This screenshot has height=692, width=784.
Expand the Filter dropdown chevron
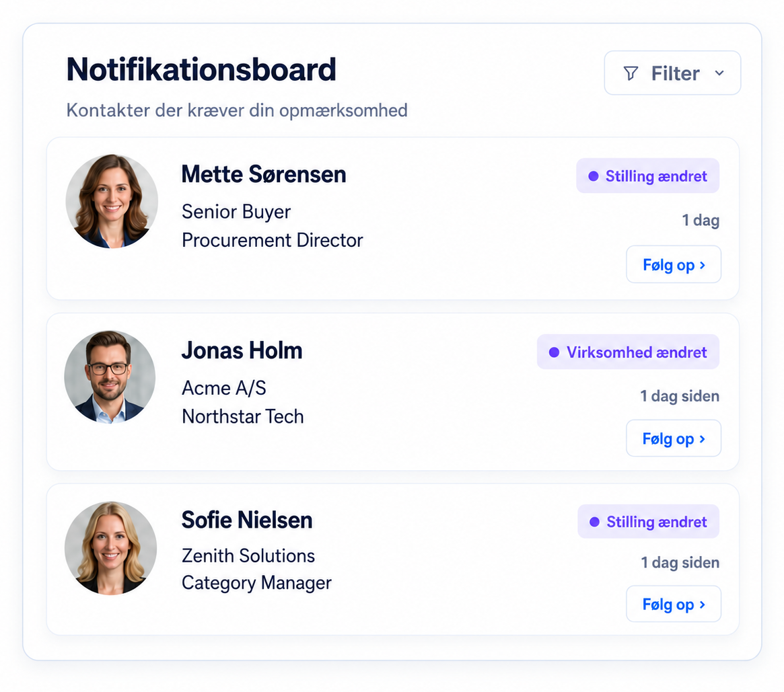pos(719,73)
